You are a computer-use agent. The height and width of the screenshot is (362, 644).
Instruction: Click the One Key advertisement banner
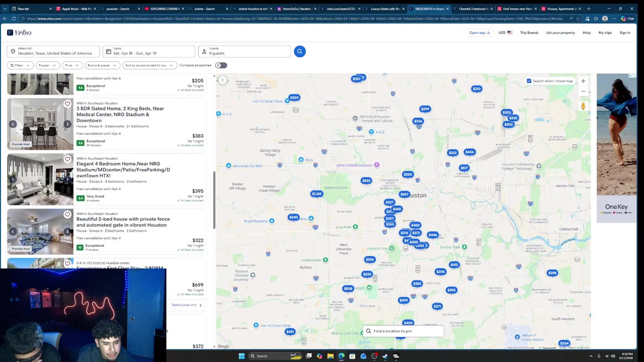pos(616,148)
